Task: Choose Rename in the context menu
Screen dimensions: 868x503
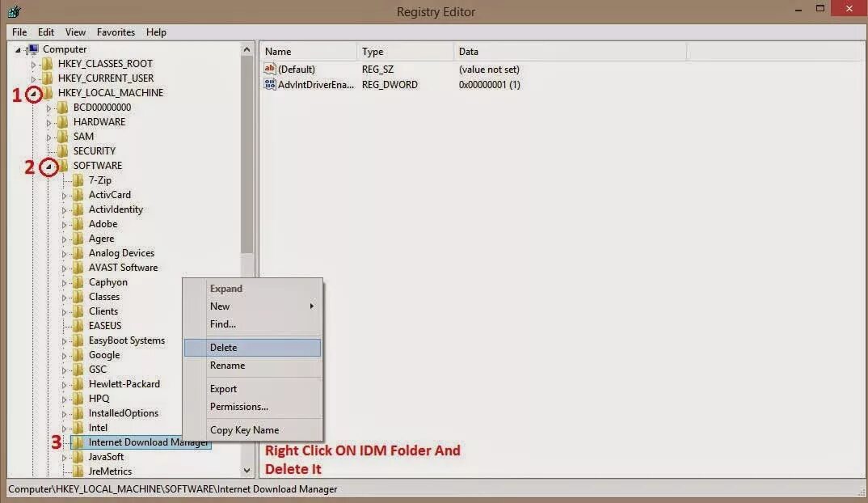Action: 252,365
